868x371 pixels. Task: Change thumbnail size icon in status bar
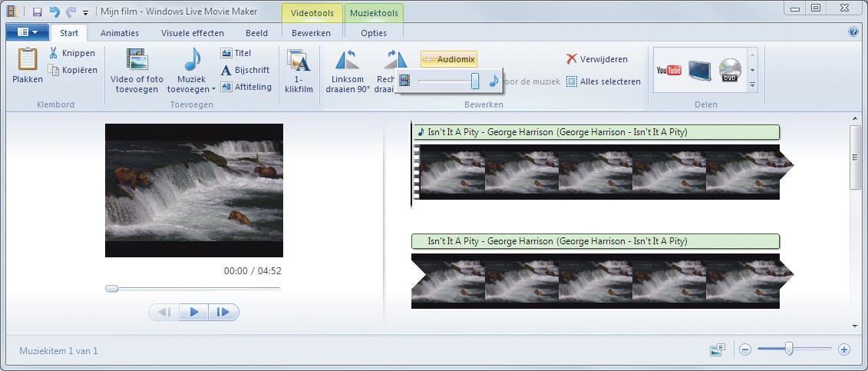718,349
